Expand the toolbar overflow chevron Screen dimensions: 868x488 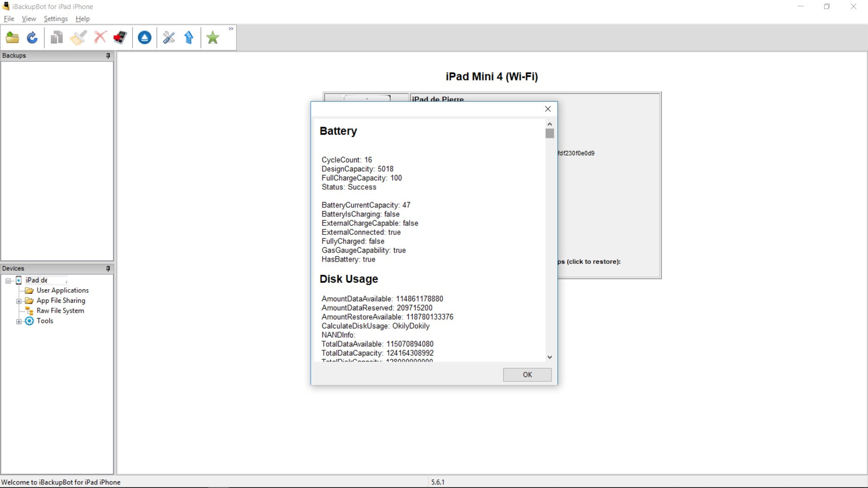coord(231,29)
